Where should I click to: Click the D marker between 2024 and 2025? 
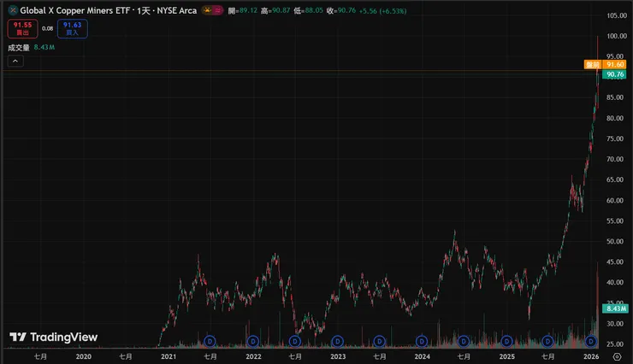[x=464, y=342]
